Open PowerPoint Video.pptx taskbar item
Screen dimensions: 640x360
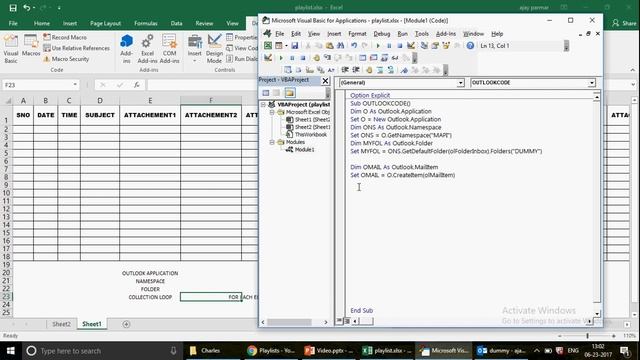[x=329, y=351]
